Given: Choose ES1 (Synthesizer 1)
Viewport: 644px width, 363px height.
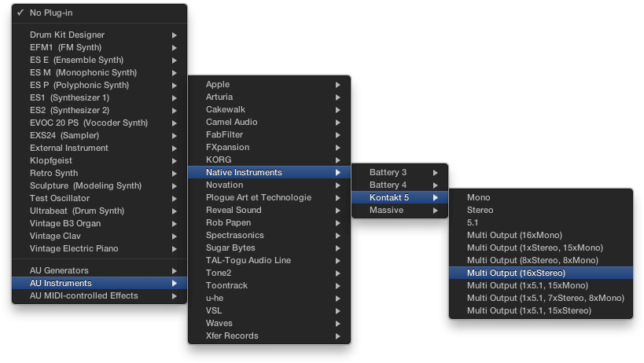Looking at the screenshot, I should point(99,97).
